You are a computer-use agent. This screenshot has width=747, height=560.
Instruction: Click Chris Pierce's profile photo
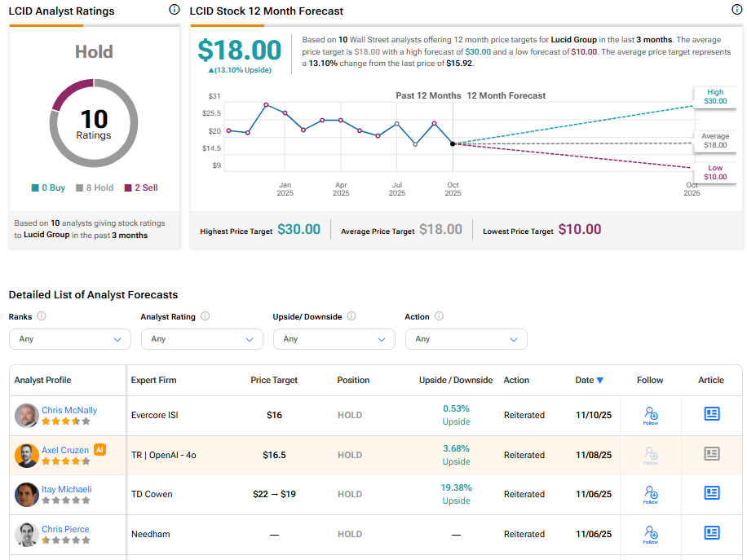[27, 535]
